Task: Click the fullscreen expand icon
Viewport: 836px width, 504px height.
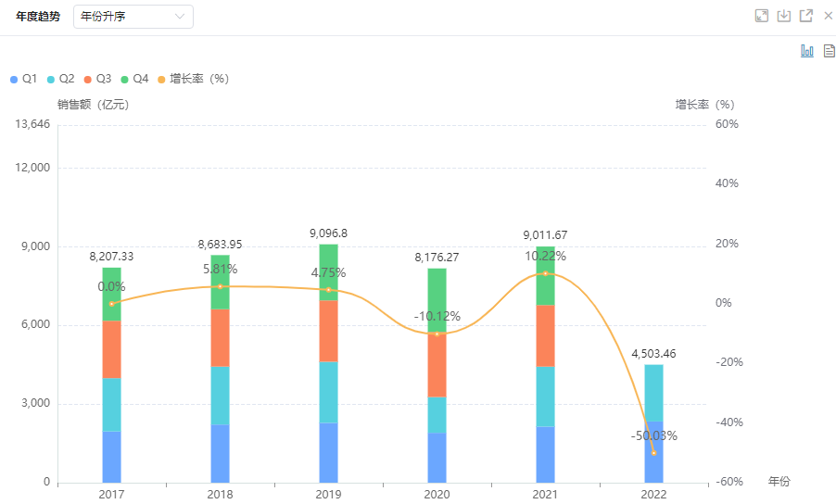Action: (x=762, y=16)
